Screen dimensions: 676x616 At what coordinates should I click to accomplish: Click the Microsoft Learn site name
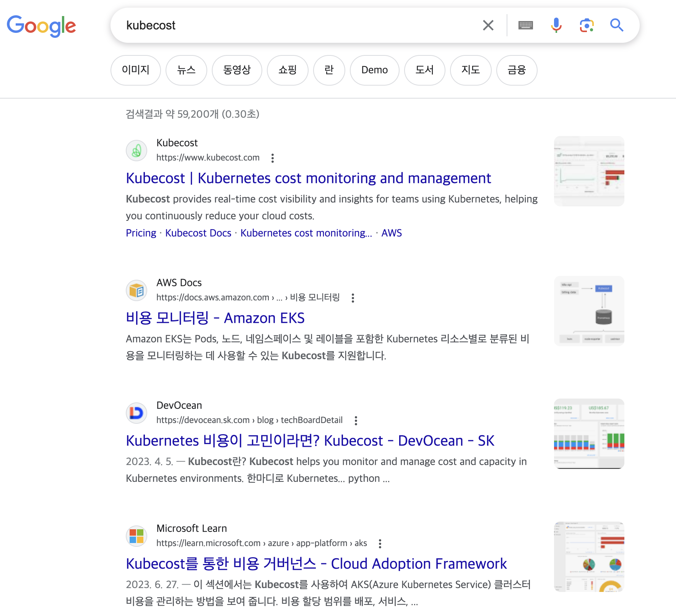pos(192,528)
